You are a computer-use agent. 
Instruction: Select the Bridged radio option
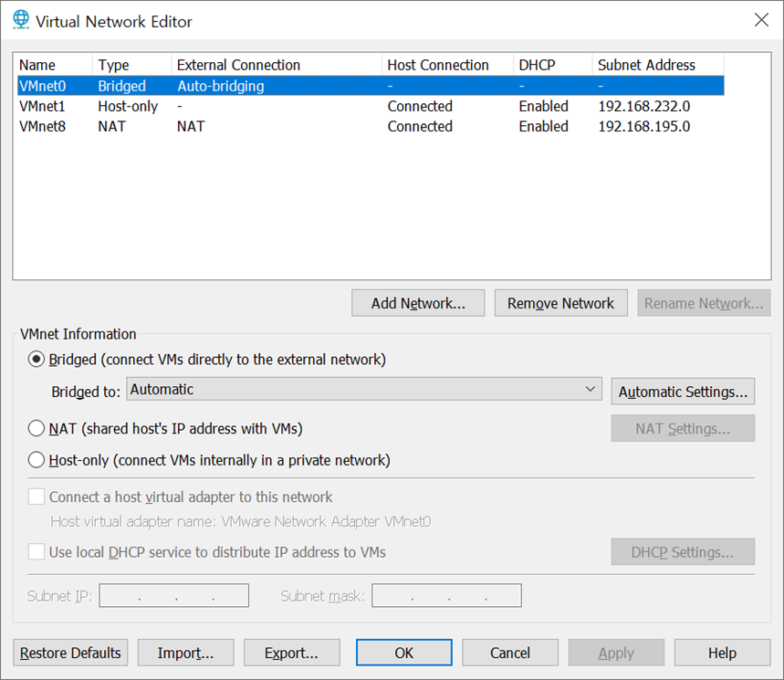click(x=36, y=360)
